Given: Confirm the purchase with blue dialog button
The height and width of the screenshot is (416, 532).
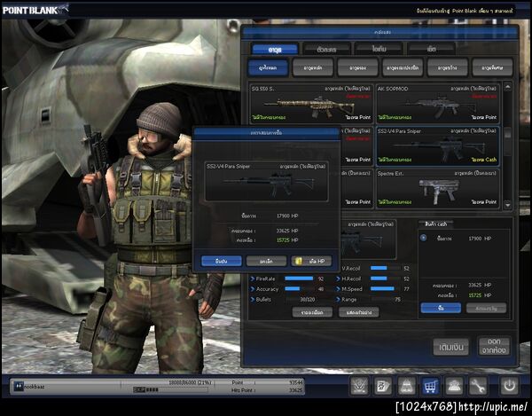Looking at the screenshot, I should [222, 261].
